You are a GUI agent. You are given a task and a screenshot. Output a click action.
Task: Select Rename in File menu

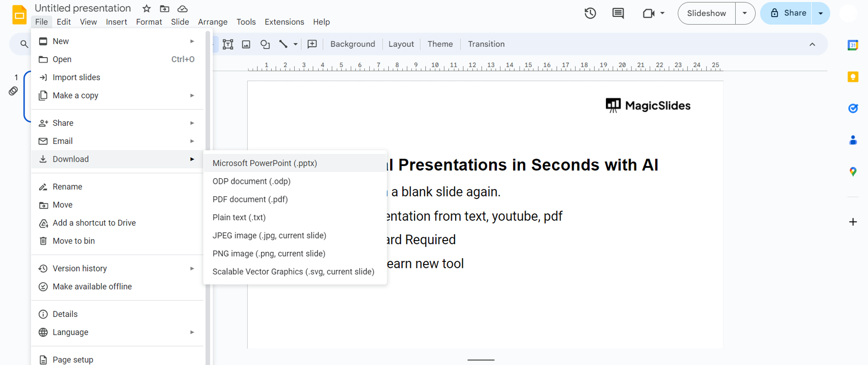[x=117, y=187]
